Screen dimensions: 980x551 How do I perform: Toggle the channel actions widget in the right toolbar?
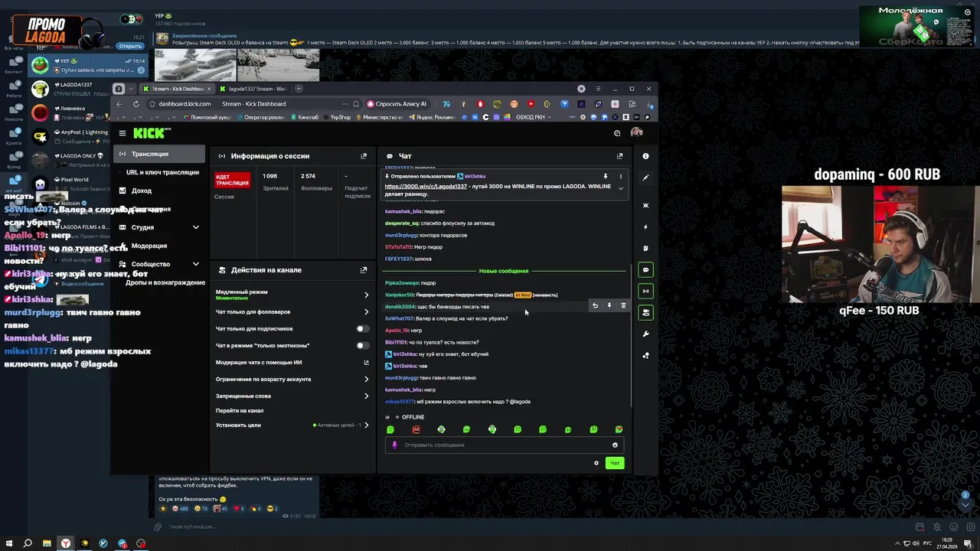(645, 312)
